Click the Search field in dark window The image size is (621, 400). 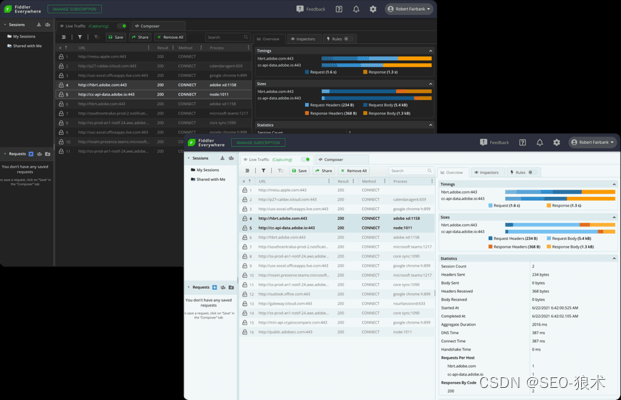[227, 37]
